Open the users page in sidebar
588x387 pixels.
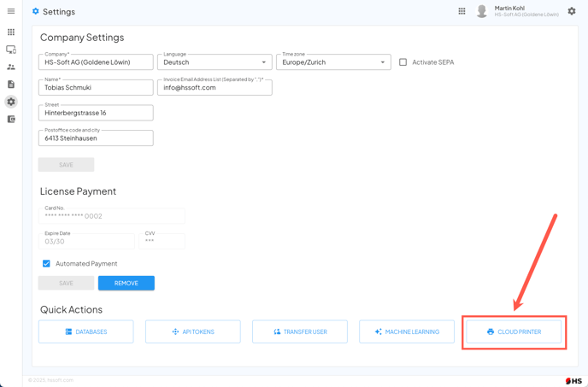[x=11, y=67]
